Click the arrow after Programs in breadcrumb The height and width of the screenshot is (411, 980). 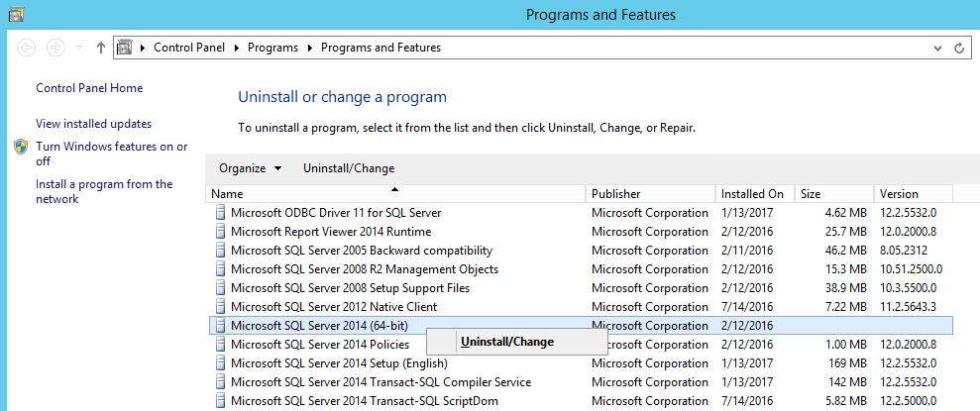click(312, 48)
